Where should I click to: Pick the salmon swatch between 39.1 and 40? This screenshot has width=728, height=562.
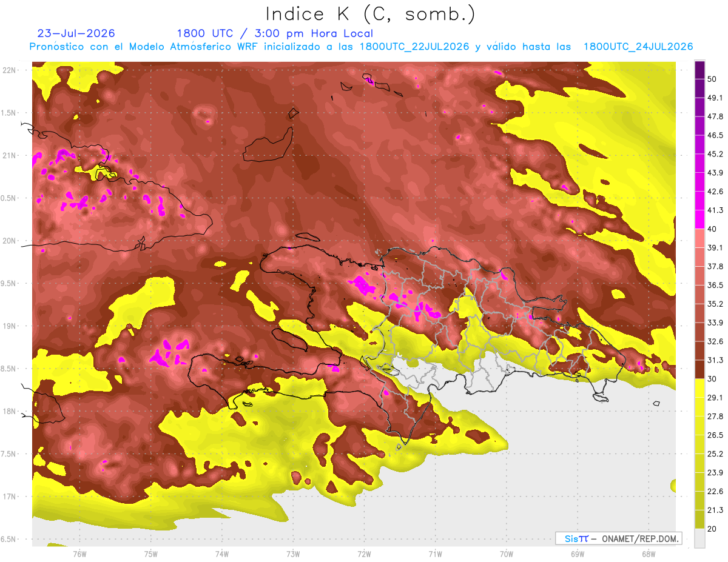coord(699,238)
